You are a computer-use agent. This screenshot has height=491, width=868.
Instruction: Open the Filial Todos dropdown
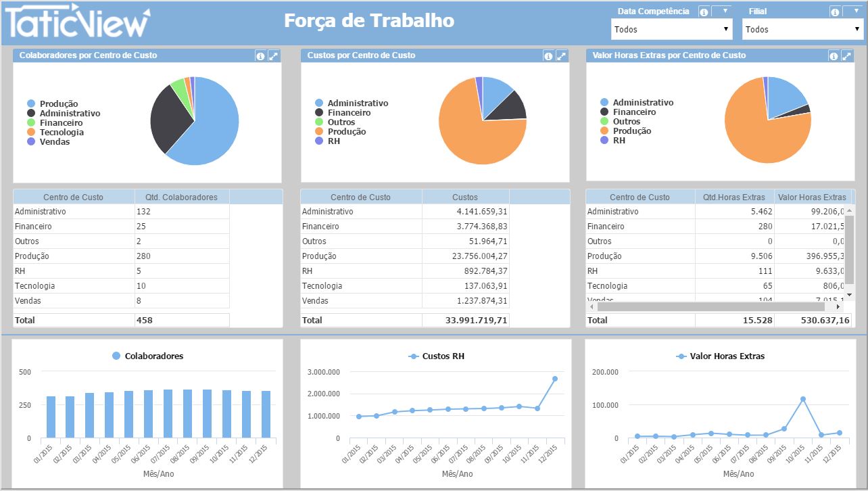(x=802, y=29)
